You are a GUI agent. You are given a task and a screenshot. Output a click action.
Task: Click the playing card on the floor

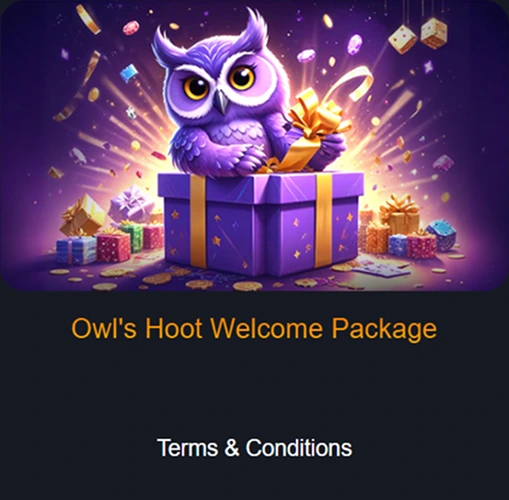[x=382, y=268]
